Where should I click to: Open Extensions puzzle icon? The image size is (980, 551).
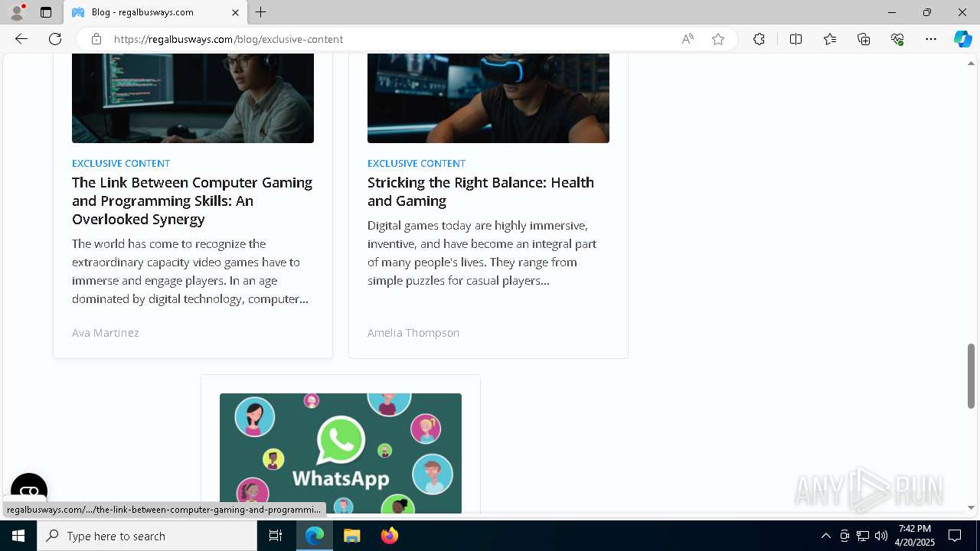[759, 39]
